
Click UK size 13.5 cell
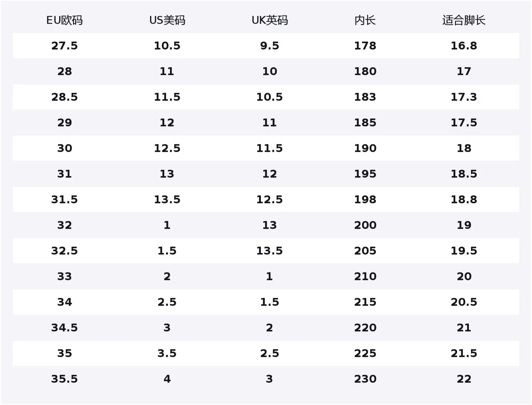[270, 251]
